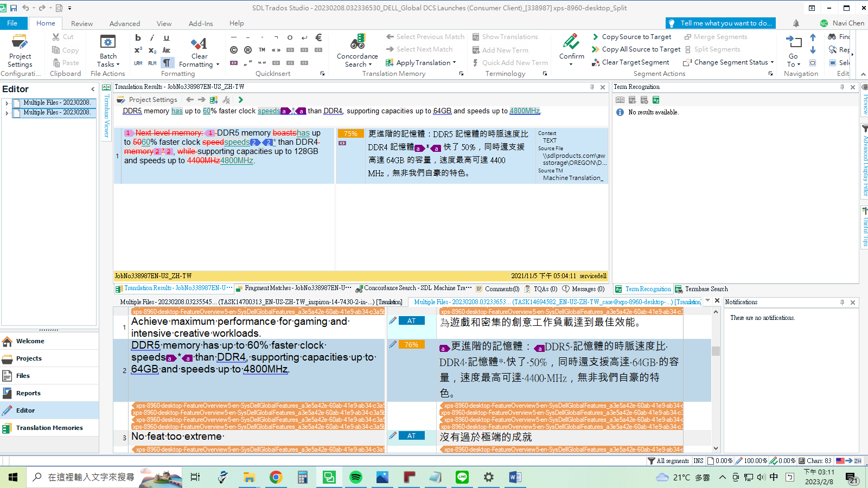This screenshot has width=868, height=488.
Task: Switch to Concordance Search tab
Action: coord(413,288)
